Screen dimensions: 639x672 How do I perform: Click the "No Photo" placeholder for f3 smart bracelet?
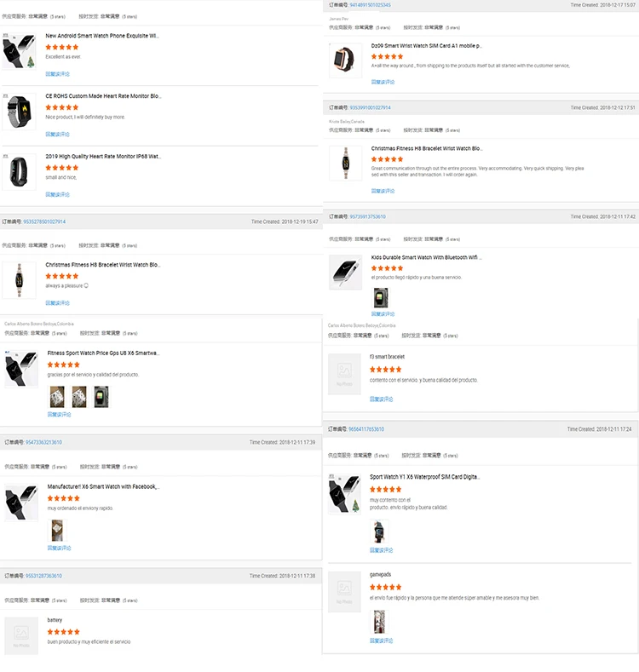click(x=344, y=372)
